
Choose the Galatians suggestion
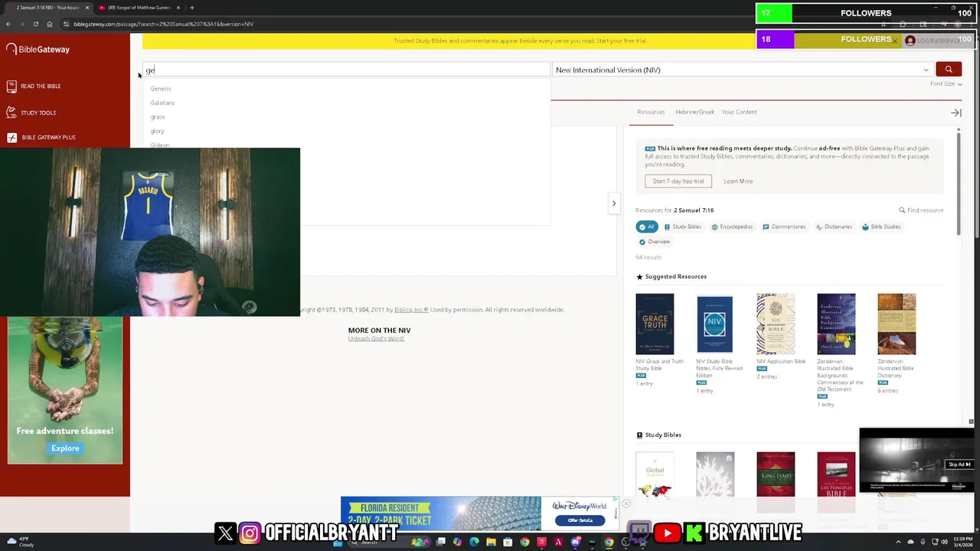(x=162, y=103)
